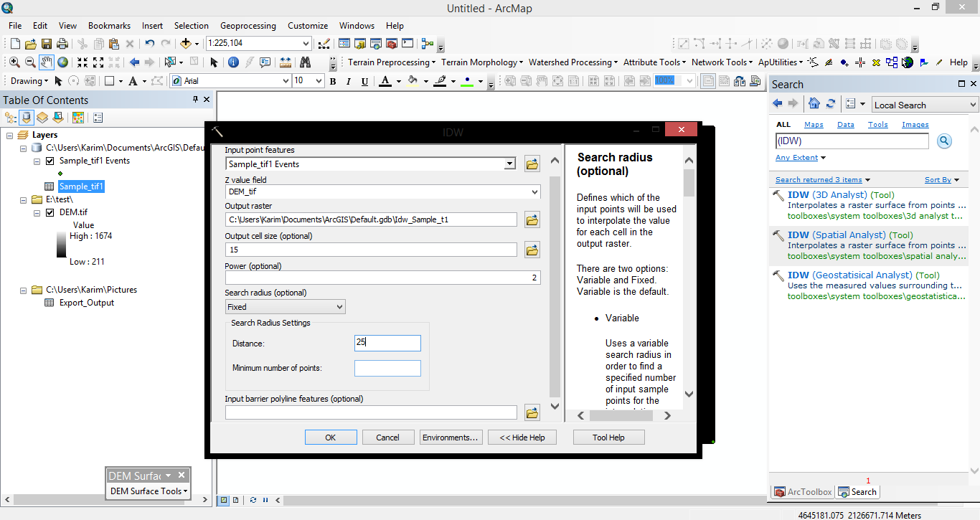Activate the Pan hand tool
This screenshot has height=520, width=980.
tap(47, 62)
